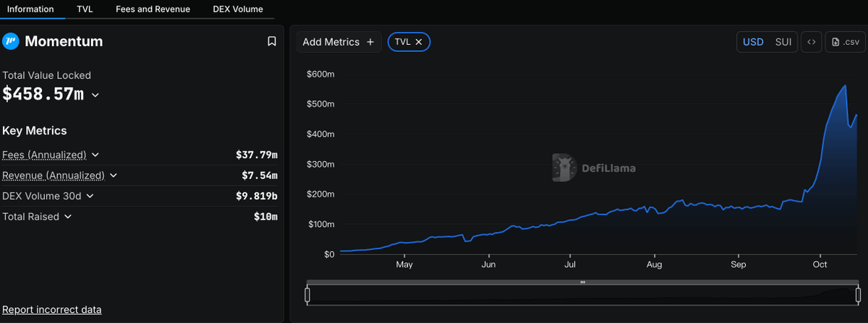868x323 pixels.
Task: Switch chart currency to USD
Action: click(753, 42)
